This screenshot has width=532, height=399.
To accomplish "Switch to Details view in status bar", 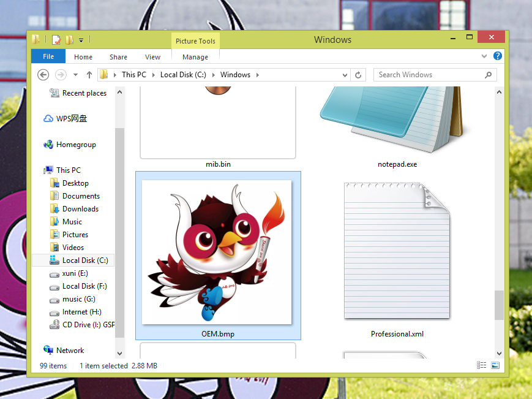I will 482,365.
